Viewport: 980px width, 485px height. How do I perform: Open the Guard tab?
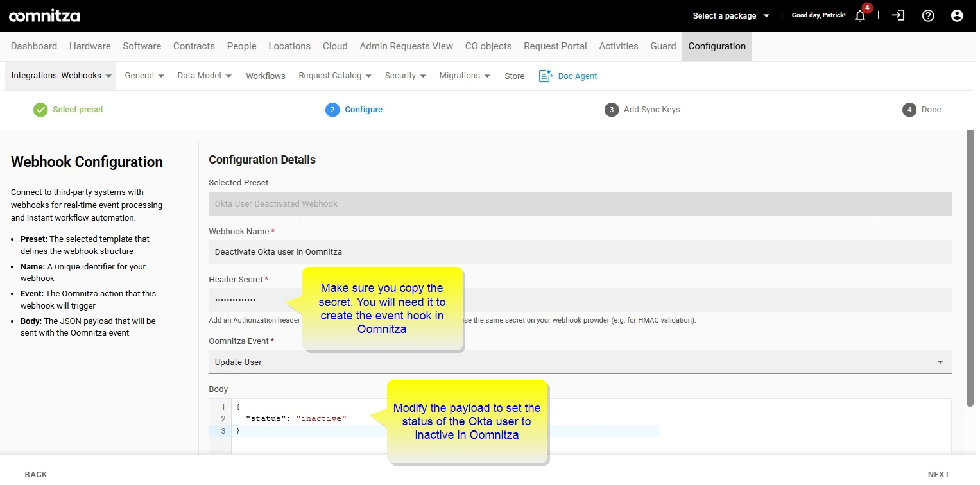[x=663, y=46]
